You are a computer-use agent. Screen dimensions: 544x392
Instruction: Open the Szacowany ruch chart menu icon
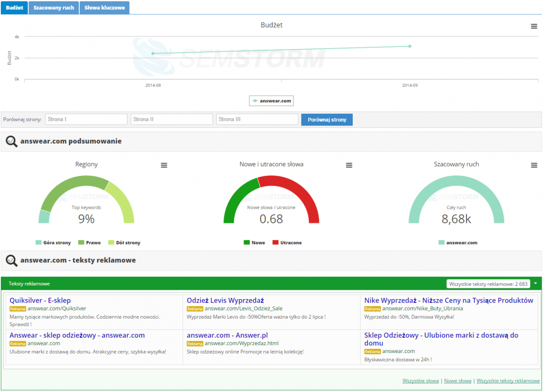click(534, 165)
